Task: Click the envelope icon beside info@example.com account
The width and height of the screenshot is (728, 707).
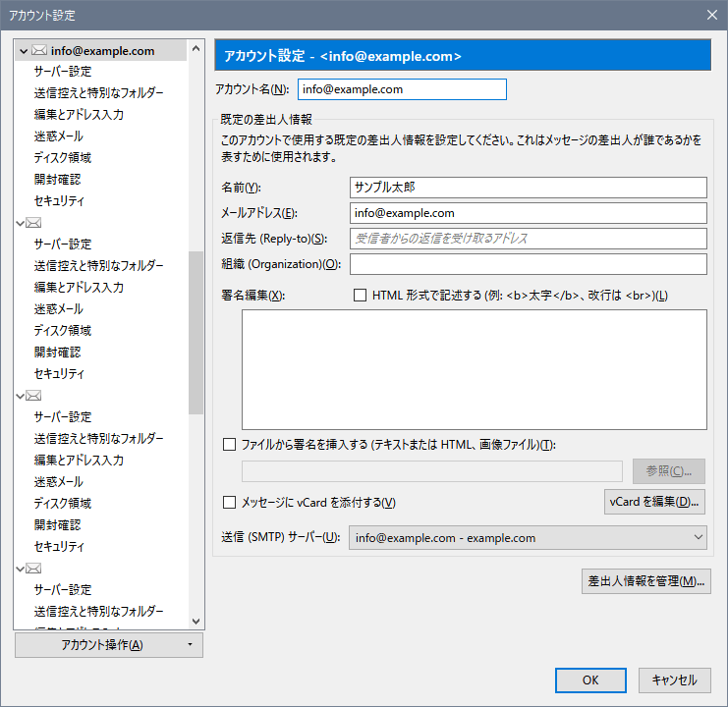Action: pyautogui.click(x=39, y=50)
